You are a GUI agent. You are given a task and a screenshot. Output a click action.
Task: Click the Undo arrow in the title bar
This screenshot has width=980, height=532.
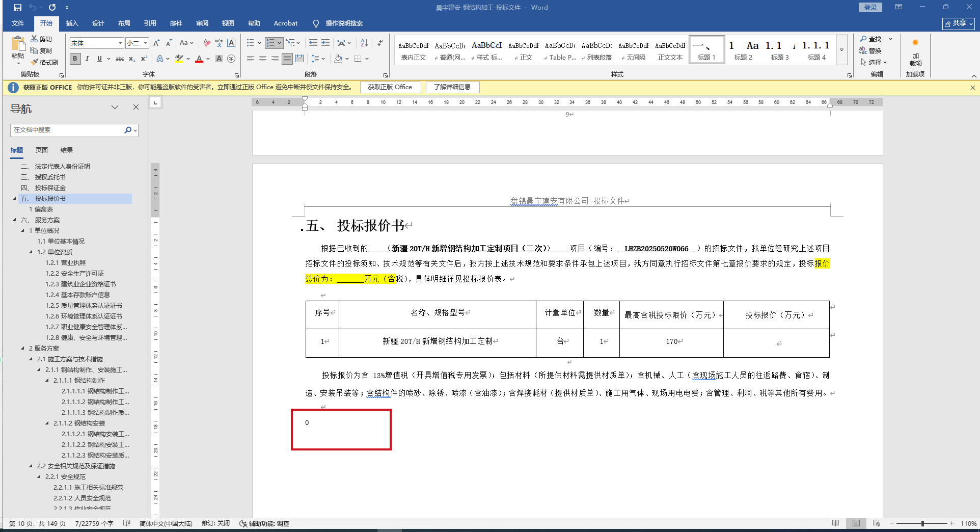pyautogui.click(x=33, y=8)
